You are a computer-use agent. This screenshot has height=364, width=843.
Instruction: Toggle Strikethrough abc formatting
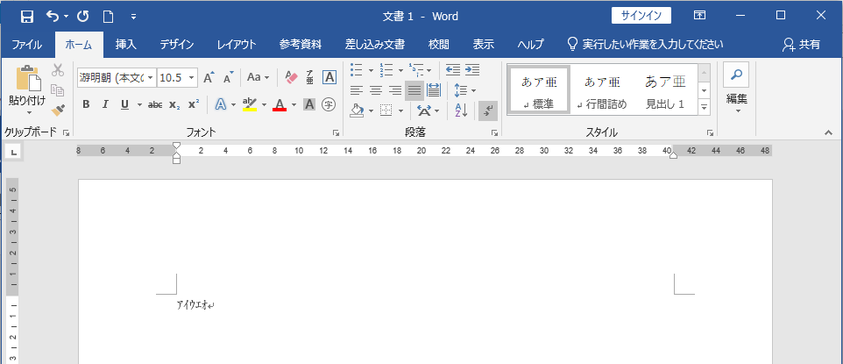tap(155, 104)
